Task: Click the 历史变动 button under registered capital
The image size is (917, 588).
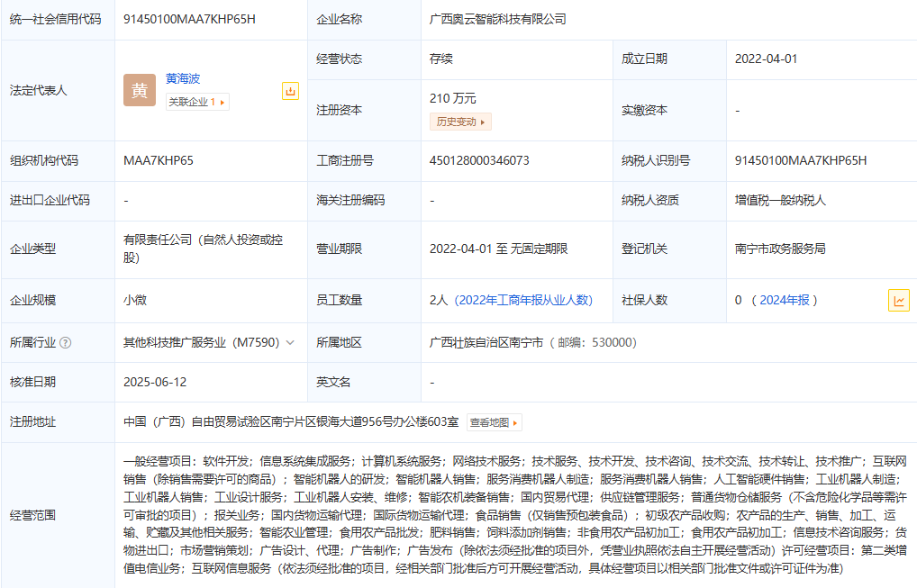Action: pyautogui.click(x=459, y=122)
